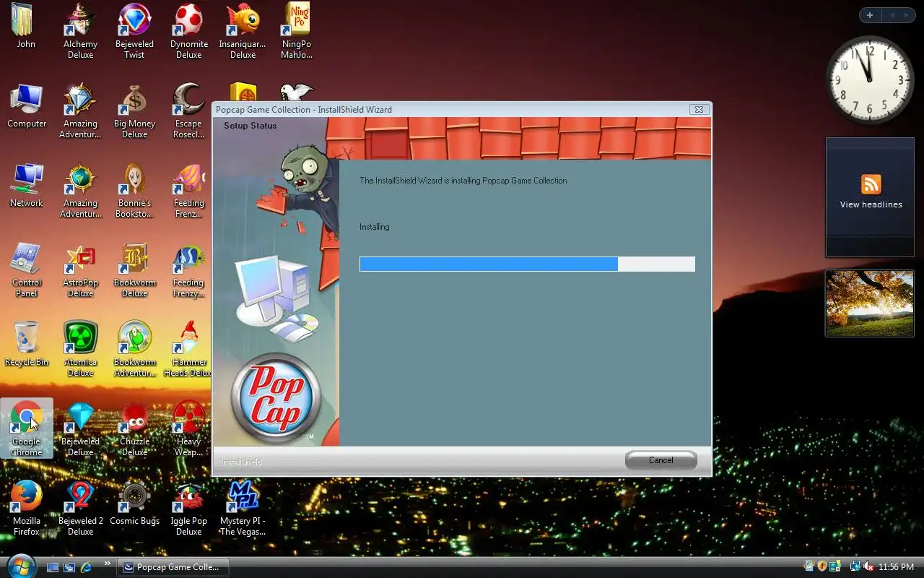Image resolution: width=924 pixels, height=578 pixels.
Task: Select the Control Panel desktop icon
Action: (x=27, y=269)
